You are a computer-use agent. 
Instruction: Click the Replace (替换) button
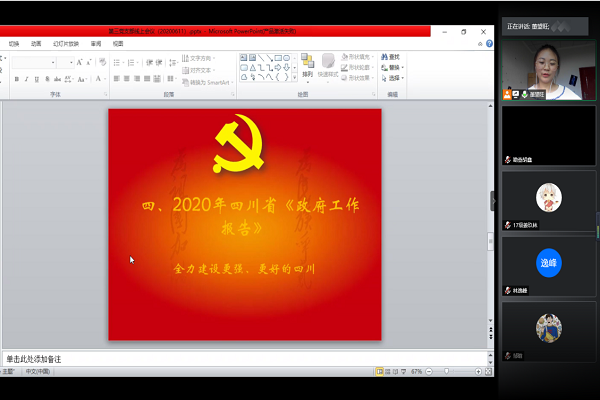pyautogui.click(x=394, y=68)
